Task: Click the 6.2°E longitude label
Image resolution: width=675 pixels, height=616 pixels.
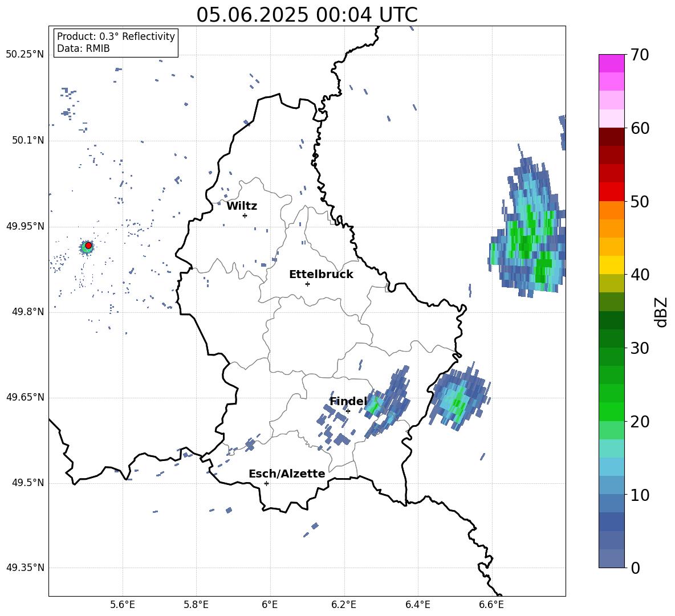Action: coord(344,605)
